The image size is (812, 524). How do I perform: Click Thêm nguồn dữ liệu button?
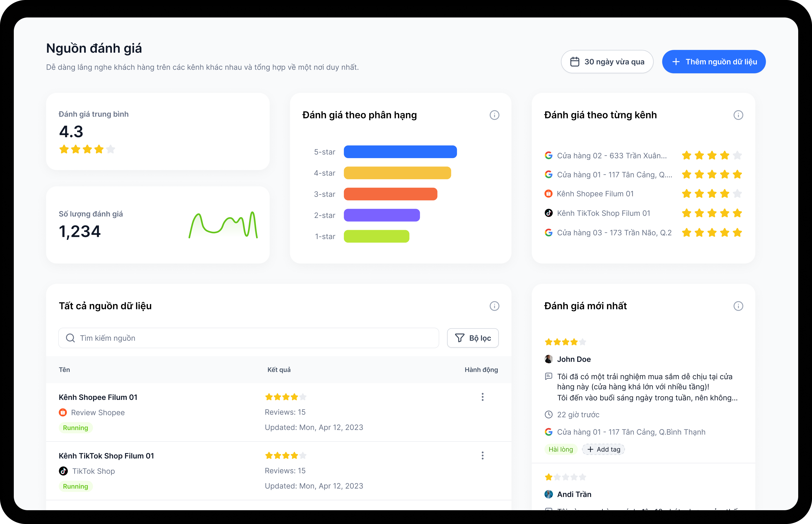tap(714, 62)
